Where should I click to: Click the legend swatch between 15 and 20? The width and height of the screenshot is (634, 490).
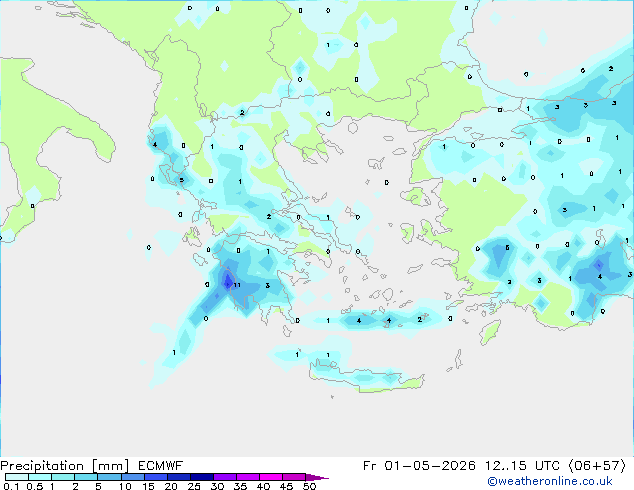(155, 477)
